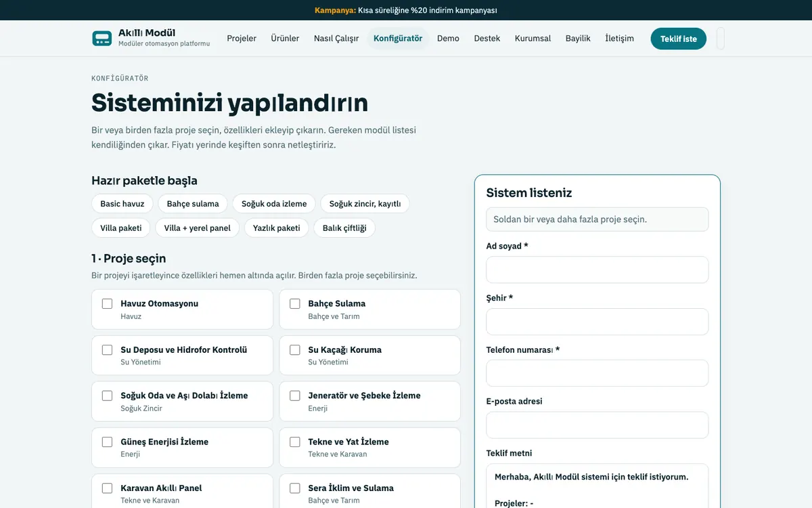
Task: Enable Soğuk Oda ve Aşı Dolabı İzleme
Action: coord(107,396)
